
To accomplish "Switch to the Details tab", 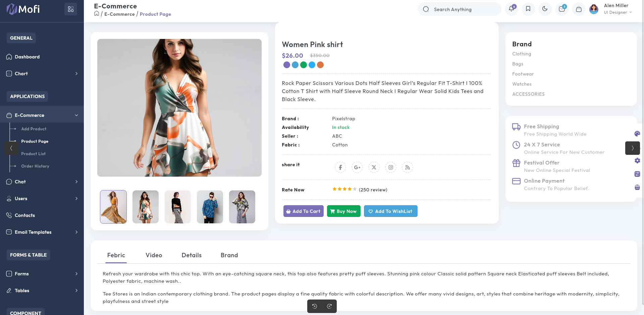I will point(192,255).
